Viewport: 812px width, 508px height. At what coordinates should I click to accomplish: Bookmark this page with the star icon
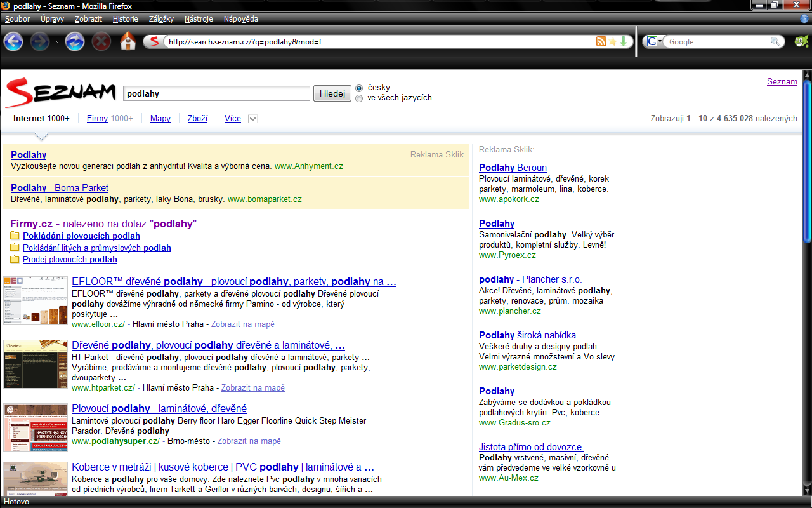pos(612,41)
